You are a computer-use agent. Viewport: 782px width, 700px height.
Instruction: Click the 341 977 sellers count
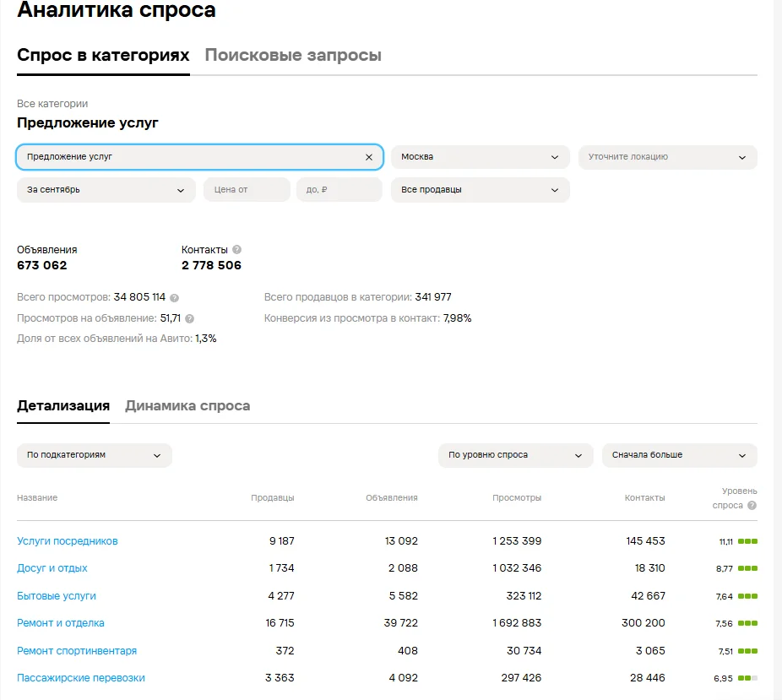pos(433,297)
